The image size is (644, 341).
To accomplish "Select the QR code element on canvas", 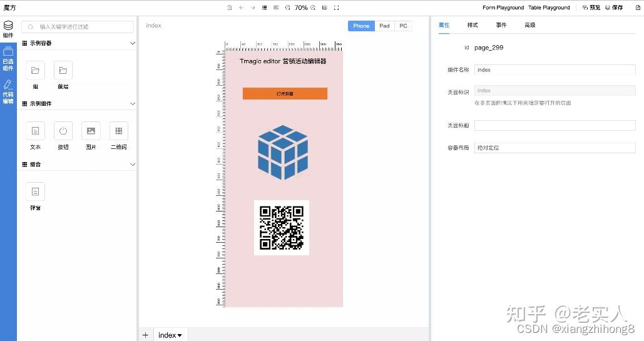I will pyautogui.click(x=282, y=228).
